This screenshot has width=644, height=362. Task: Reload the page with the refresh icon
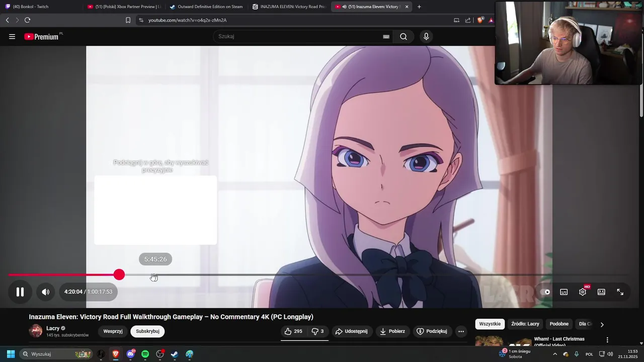click(x=27, y=20)
